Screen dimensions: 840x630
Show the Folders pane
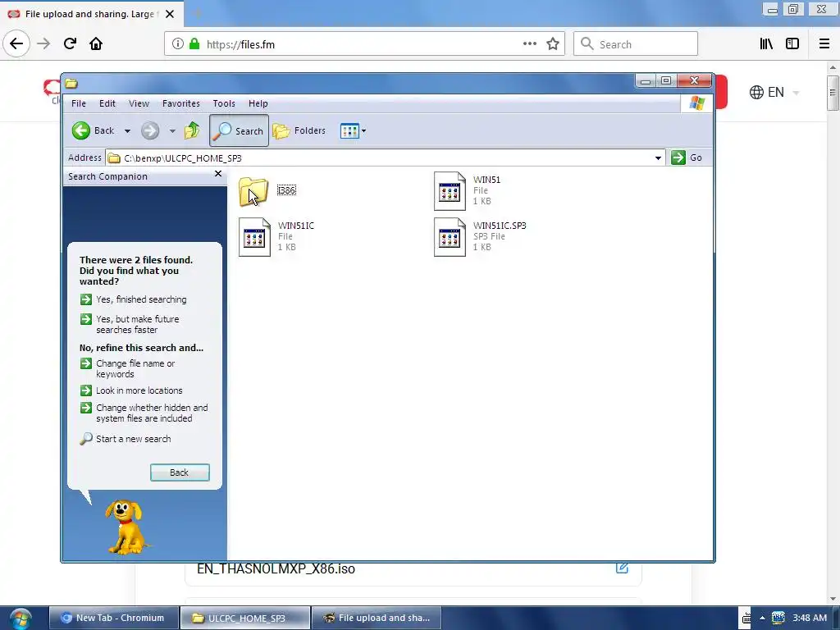click(299, 130)
